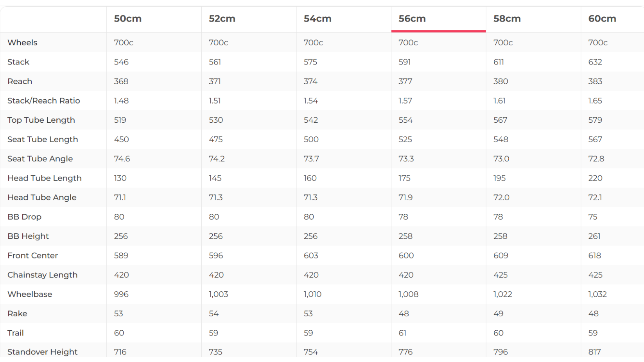Click the Standover Height row label
The image size is (644, 362).
(x=42, y=352)
